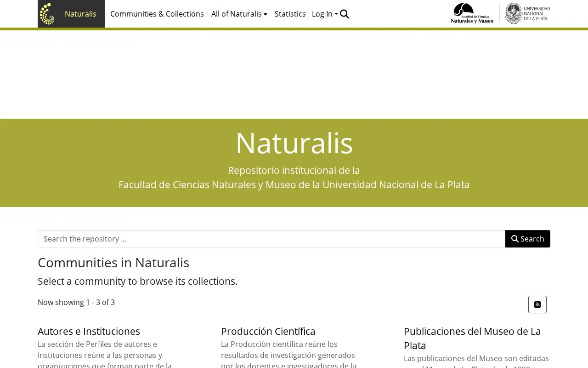Visit Facultad de Ciencias Naturales y Museo logo
This screenshot has height=368, width=588.
point(472,13)
